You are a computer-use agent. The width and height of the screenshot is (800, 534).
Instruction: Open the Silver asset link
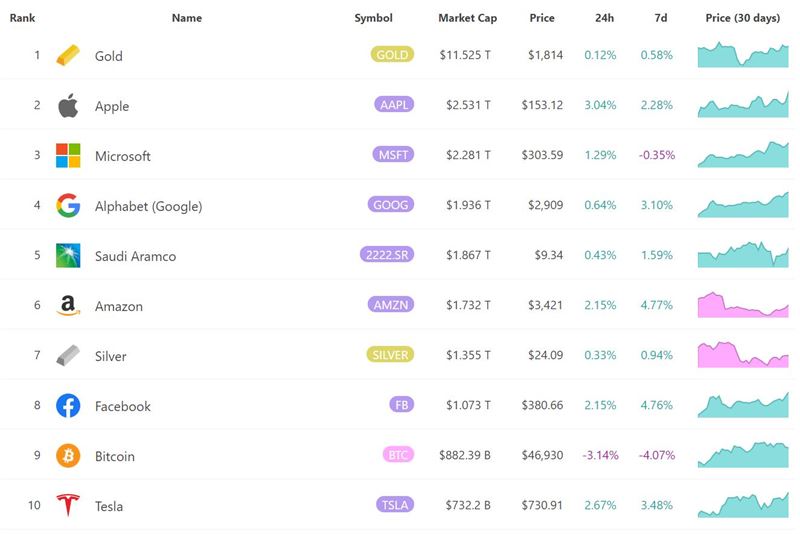click(x=110, y=356)
